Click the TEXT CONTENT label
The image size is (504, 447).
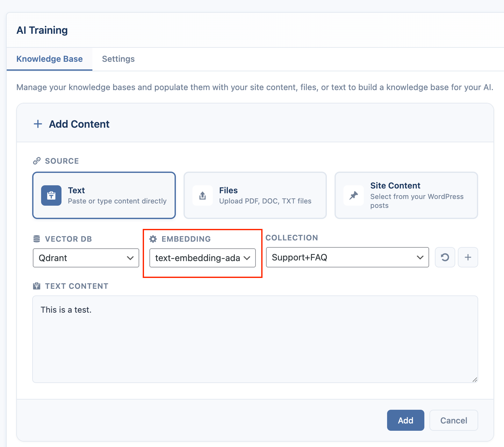(x=76, y=286)
